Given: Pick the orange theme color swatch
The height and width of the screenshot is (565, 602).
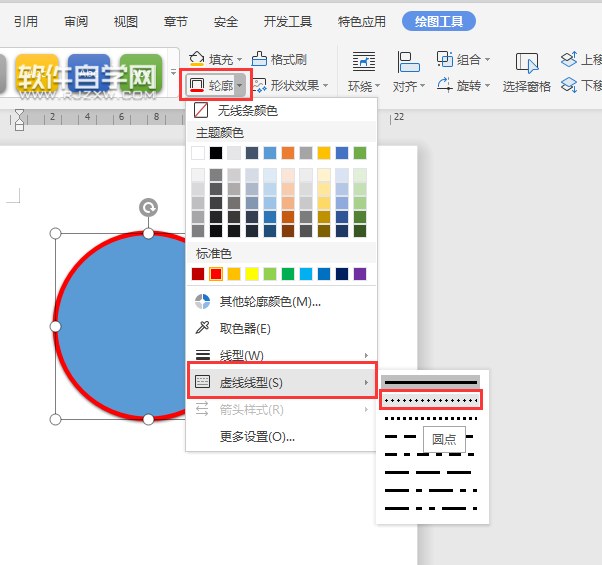Looking at the screenshot, I should pyautogui.click(x=288, y=153).
